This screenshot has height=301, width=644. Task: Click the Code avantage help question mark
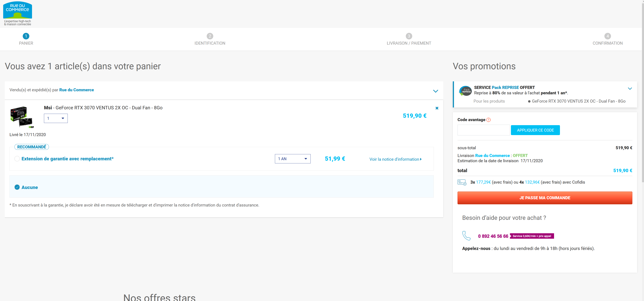point(489,120)
